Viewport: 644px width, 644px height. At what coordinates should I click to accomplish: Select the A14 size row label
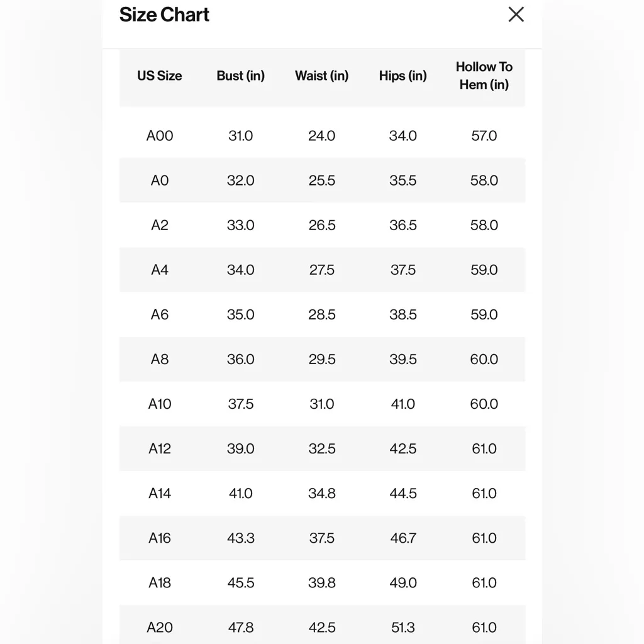tap(160, 493)
